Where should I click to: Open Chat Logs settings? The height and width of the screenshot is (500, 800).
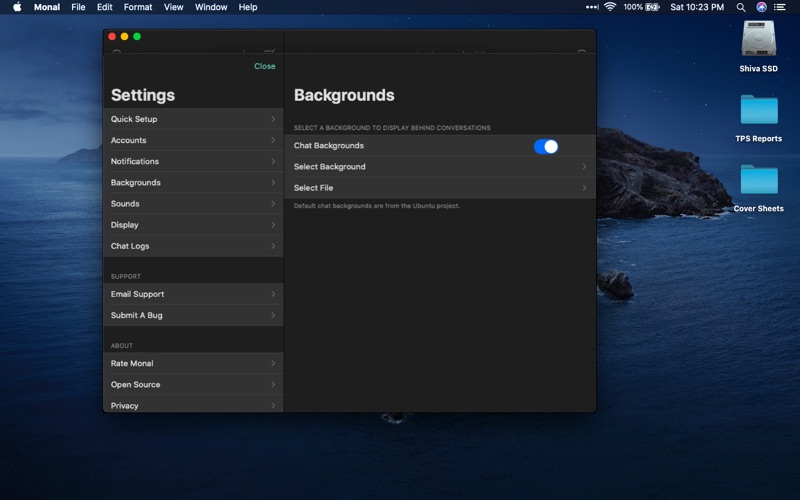[x=193, y=246]
